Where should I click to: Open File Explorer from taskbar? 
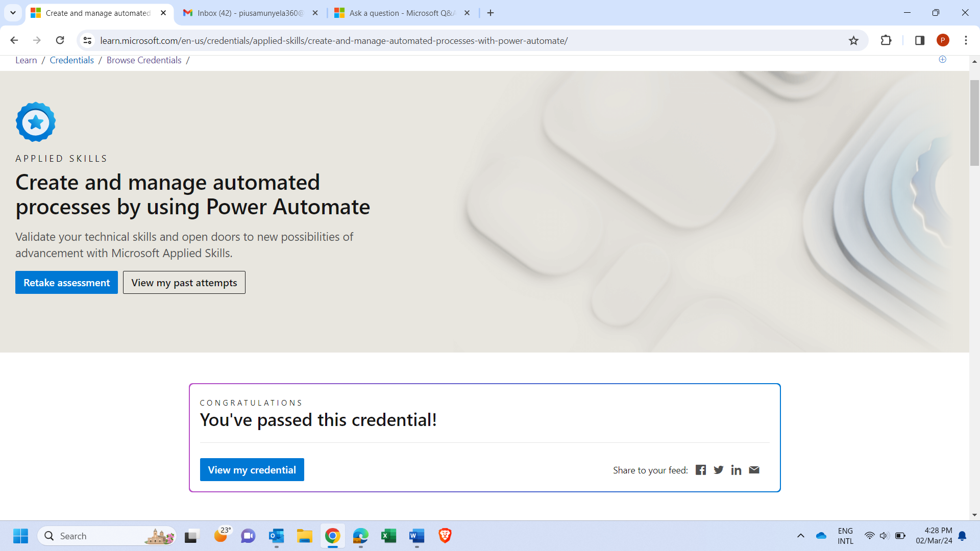coord(305,536)
